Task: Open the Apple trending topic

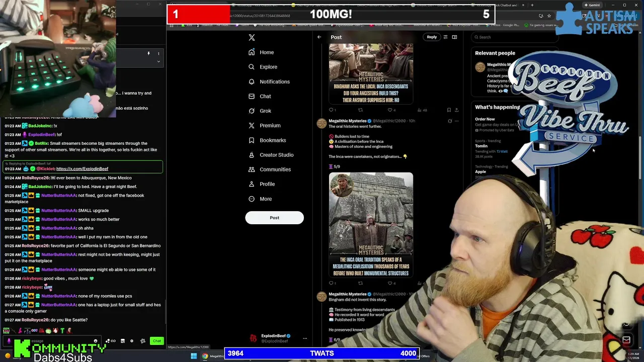Action: [480, 171]
